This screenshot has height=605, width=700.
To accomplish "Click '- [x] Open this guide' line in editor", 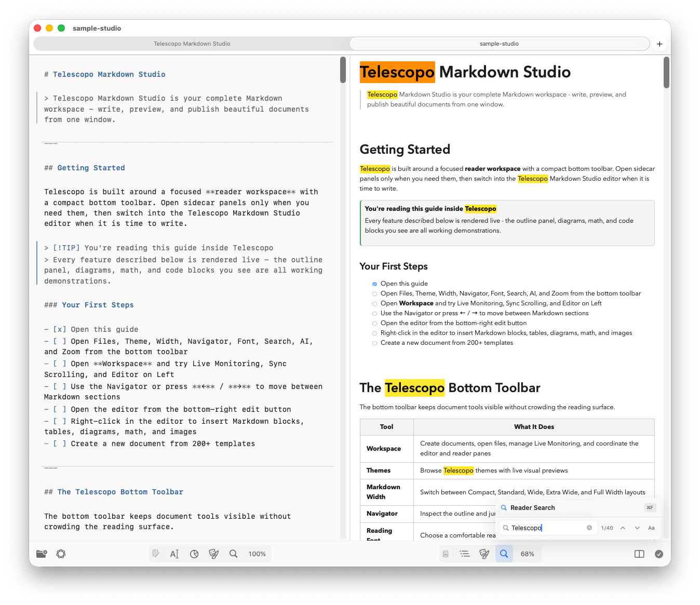I will tap(91, 329).
